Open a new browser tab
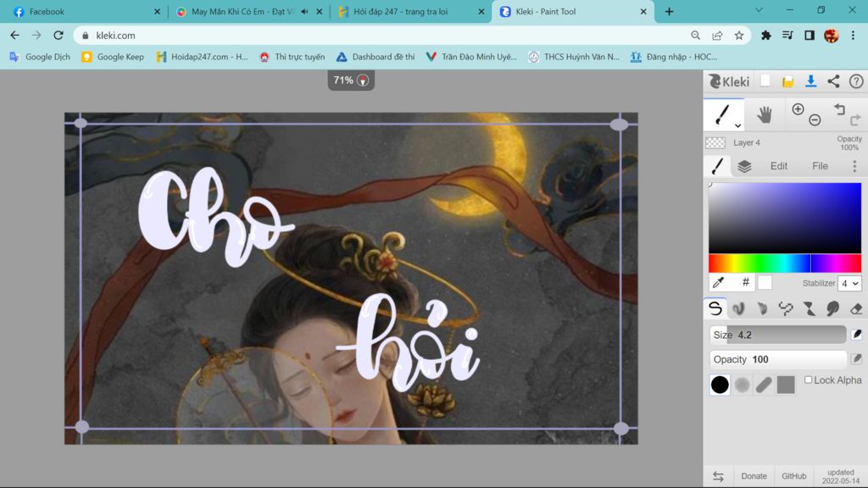The width and height of the screenshot is (868, 488). point(670,12)
